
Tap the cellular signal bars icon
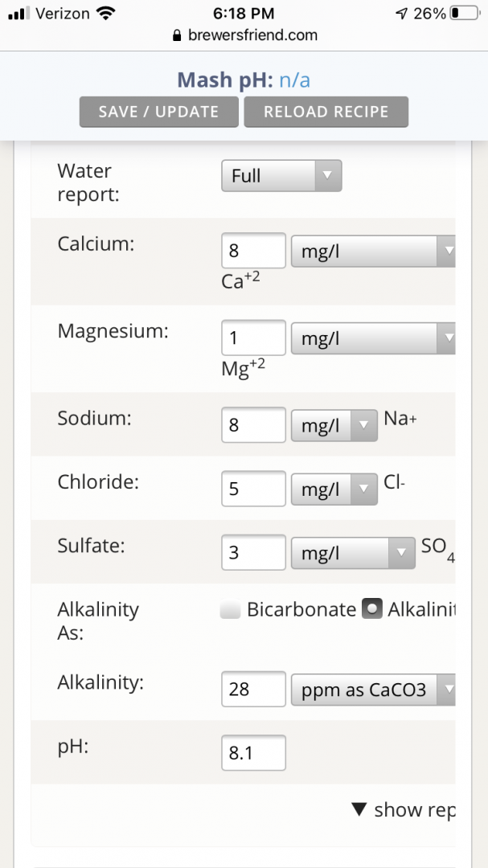coord(18,14)
